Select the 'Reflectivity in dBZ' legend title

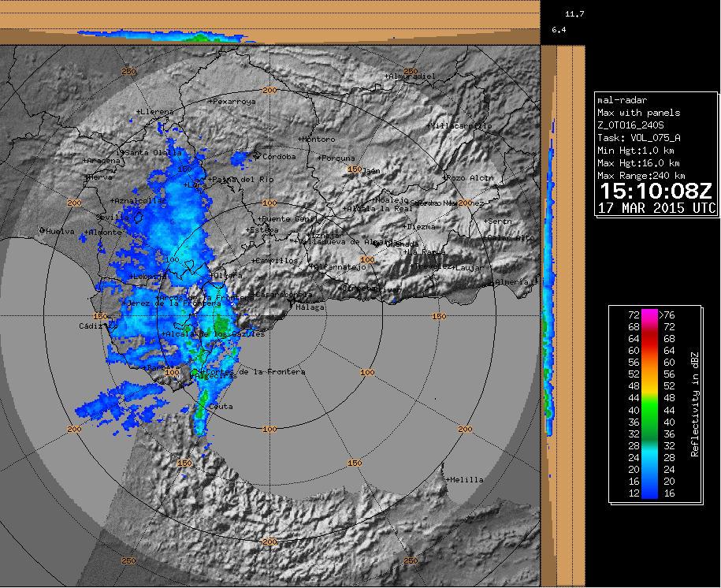(694, 404)
